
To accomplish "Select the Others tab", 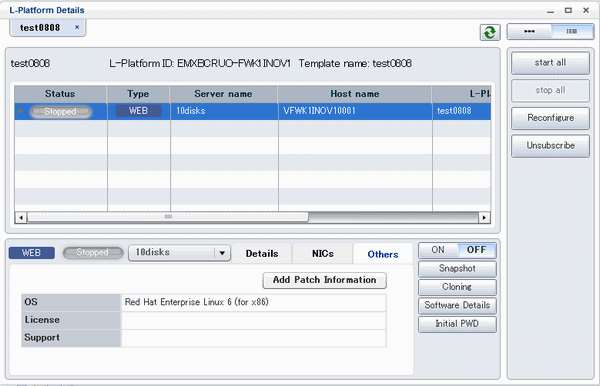I will [x=383, y=254].
